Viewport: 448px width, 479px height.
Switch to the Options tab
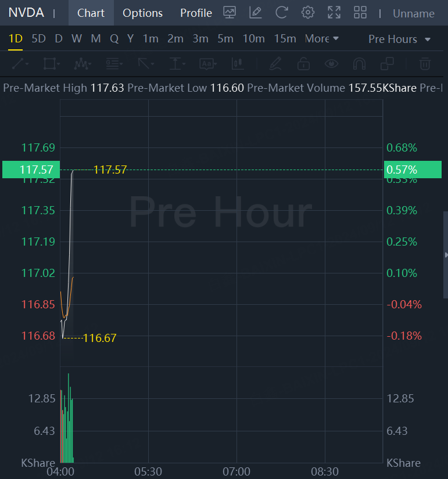coord(142,13)
